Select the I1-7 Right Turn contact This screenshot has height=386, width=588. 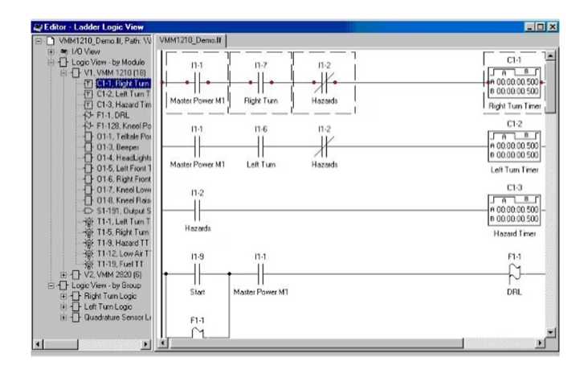tap(260, 82)
